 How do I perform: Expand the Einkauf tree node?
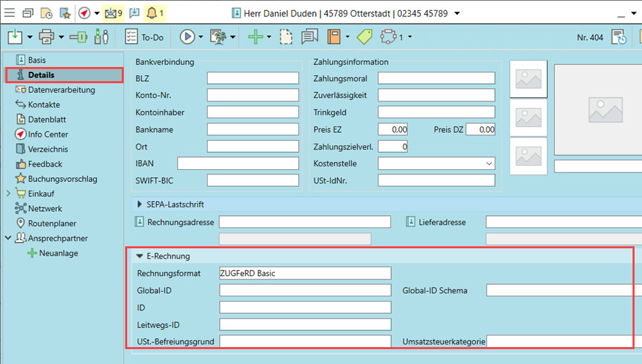(x=8, y=194)
